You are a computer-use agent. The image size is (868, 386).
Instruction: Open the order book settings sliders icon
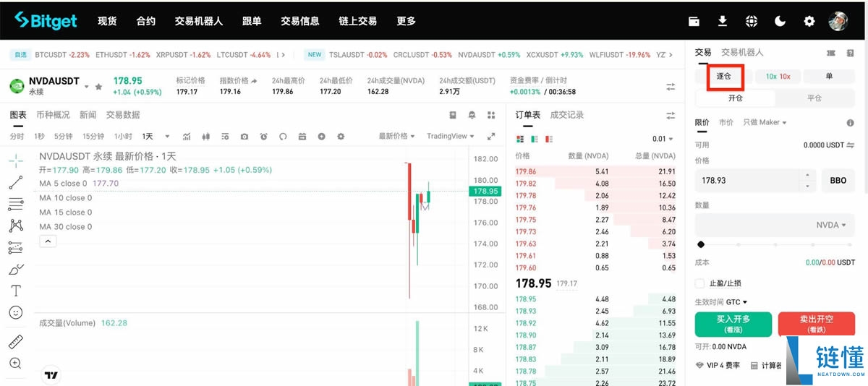671,115
